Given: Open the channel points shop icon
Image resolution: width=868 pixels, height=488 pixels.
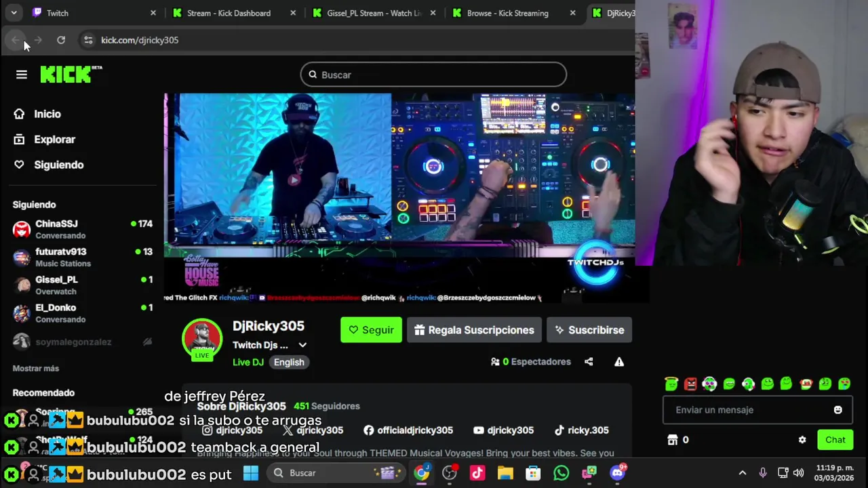Looking at the screenshot, I should [673, 440].
